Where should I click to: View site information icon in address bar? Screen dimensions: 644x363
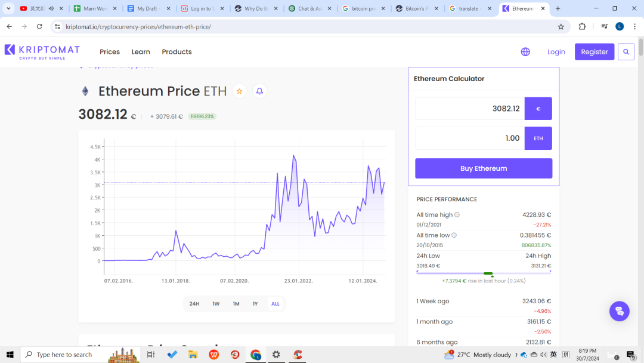click(57, 27)
